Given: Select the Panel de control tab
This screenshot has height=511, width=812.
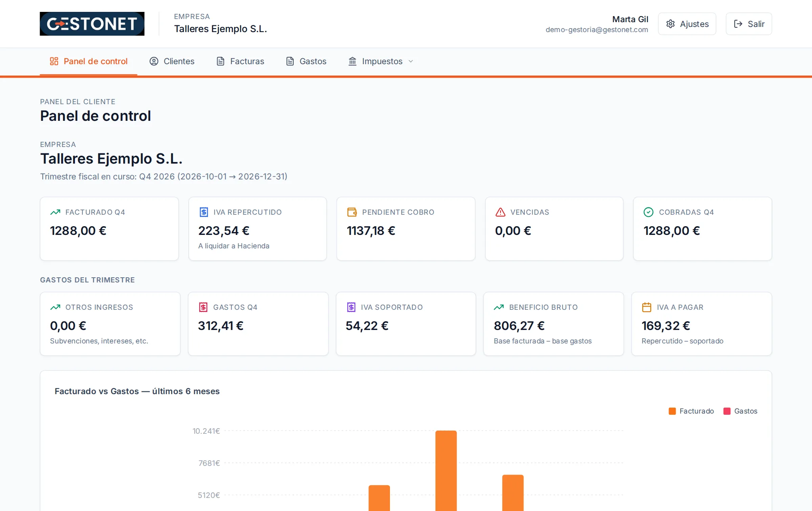Looking at the screenshot, I should pos(88,61).
